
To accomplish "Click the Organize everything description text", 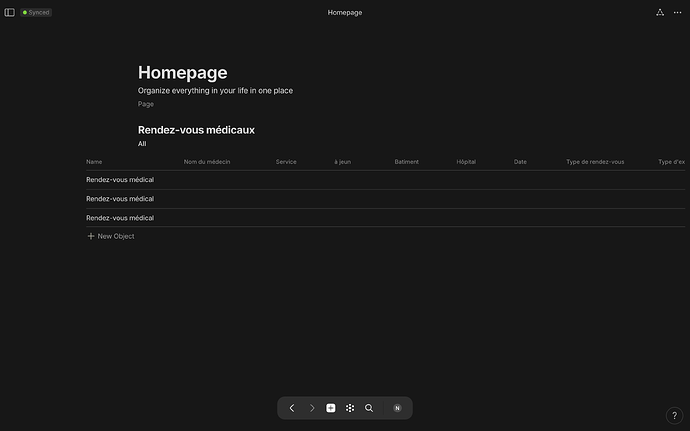I will pos(215,91).
